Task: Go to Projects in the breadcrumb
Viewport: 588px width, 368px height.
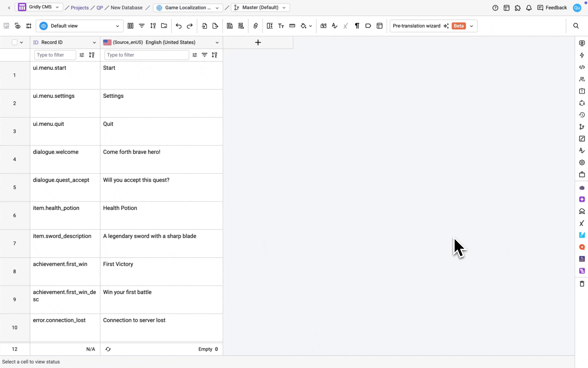Action: pos(79,7)
